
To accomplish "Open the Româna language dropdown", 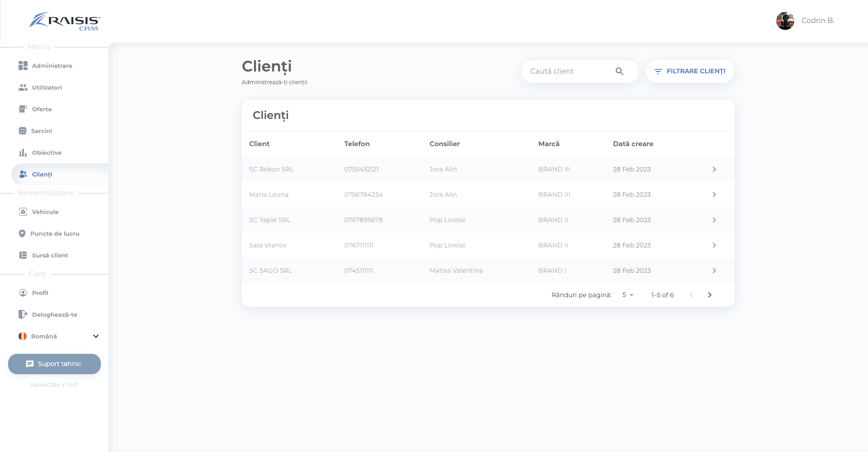I will click(95, 336).
